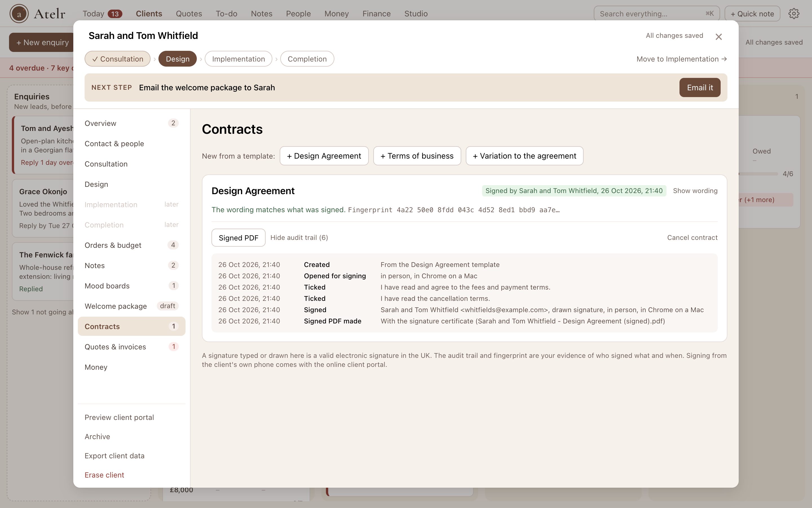Hide audit trail (6)

(299, 238)
